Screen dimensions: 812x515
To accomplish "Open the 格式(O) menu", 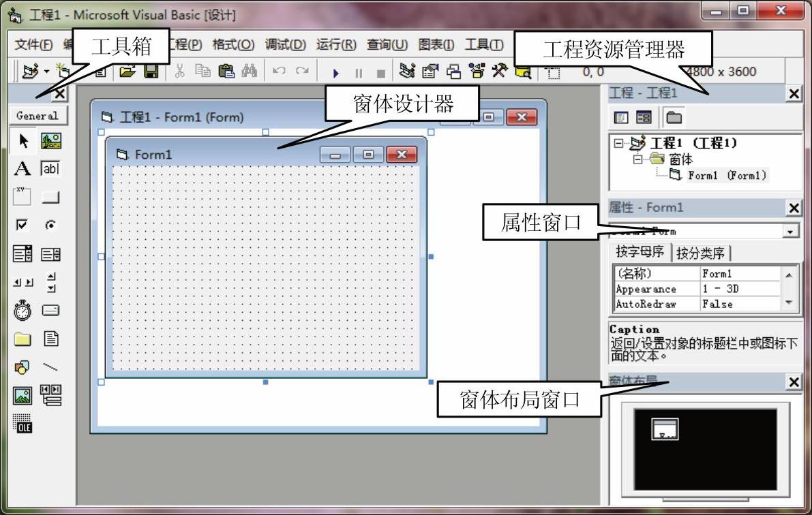I will (x=233, y=45).
